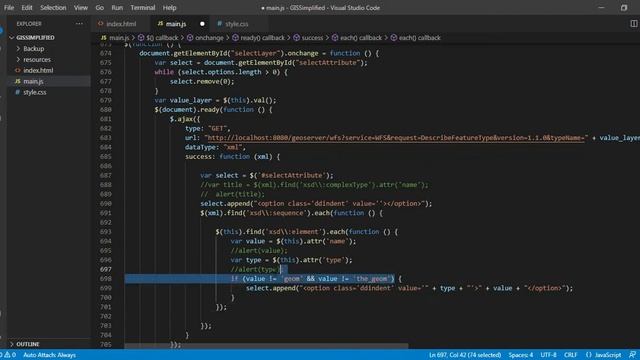Restore down the VS Code window
640x360 pixels.
click(x=624, y=8)
